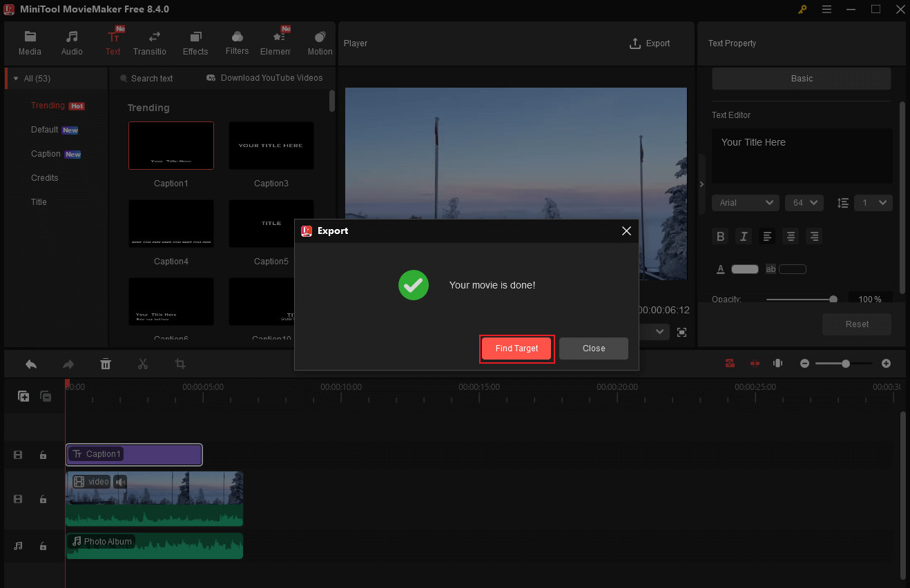Viewport: 910px width, 588px height.
Task: Click the Find Target button
Action: (516, 349)
